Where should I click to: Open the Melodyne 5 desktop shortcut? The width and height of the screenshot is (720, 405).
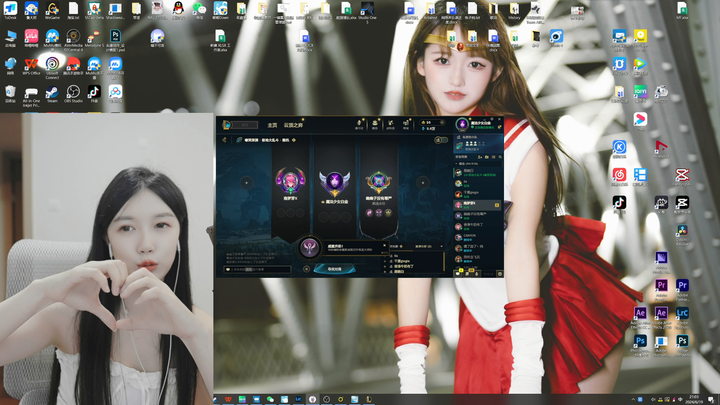pos(94,38)
